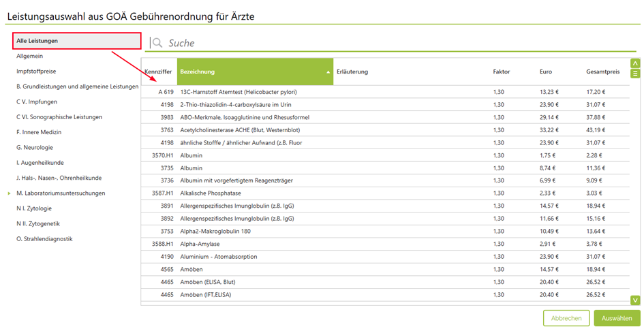644x331 pixels.
Task: Expand the M. Laboratoriumsuntersuchungen arrow marker
Action: point(10,193)
